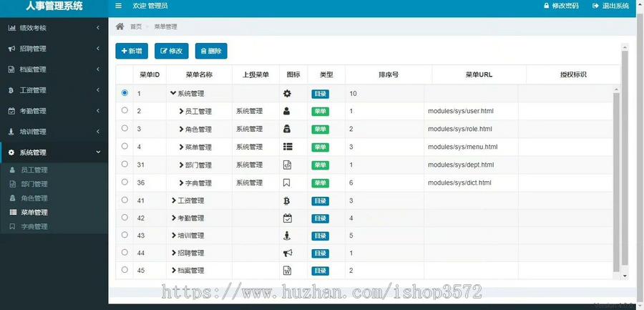644x310 pixels.
Task: Click the file icon in 部门管理 table row
Action: [287, 165]
